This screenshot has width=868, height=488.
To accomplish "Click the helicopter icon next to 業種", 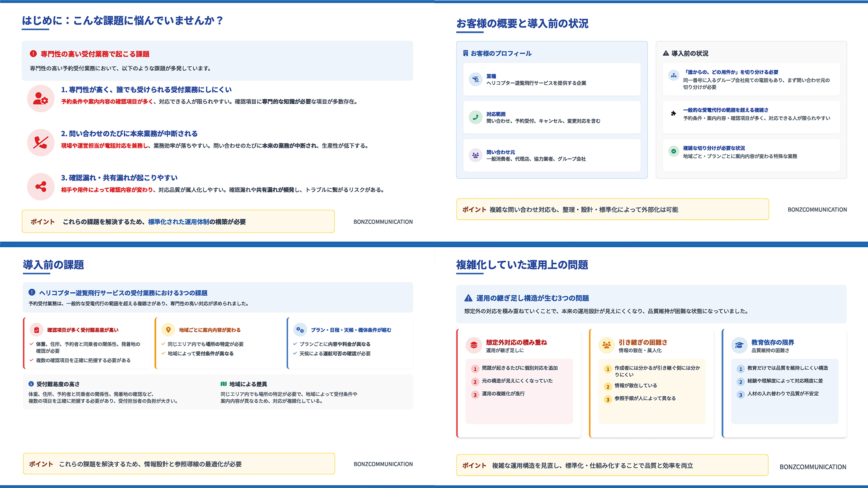I will pyautogui.click(x=475, y=79).
